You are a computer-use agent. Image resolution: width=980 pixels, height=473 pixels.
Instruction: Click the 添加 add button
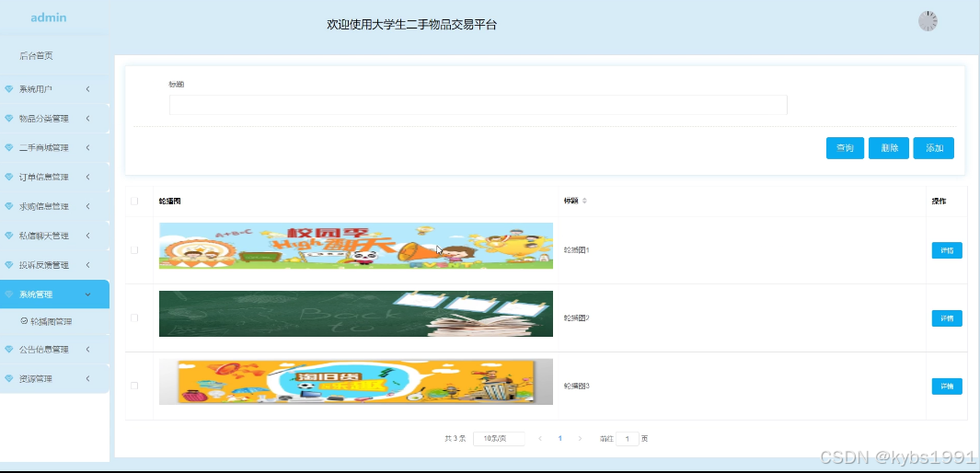[934, 148]
